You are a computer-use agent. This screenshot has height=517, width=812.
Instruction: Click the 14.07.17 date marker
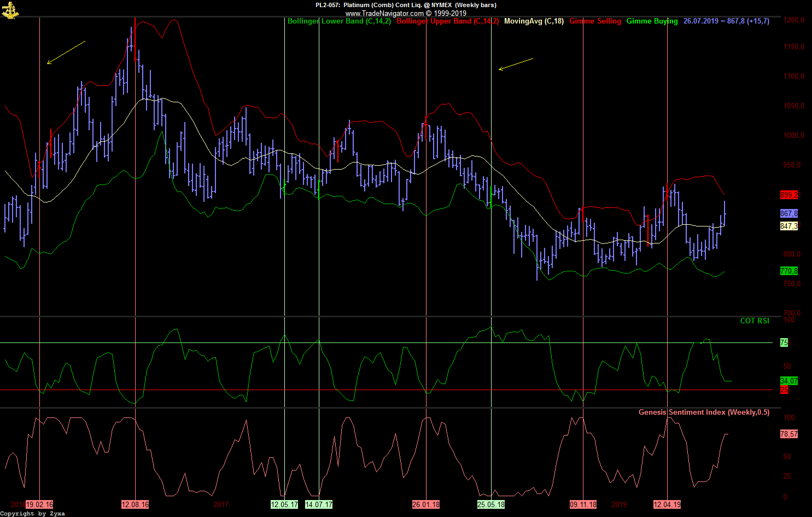(319, 504)
